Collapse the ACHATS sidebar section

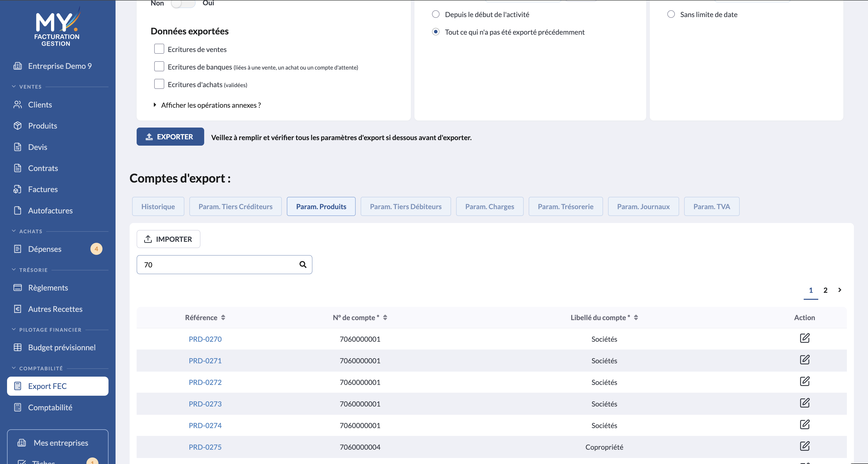click(x=14, y=231)
